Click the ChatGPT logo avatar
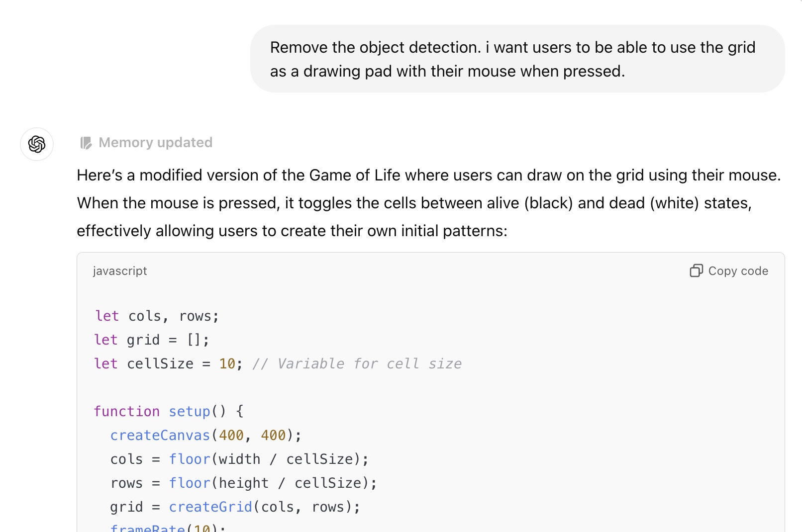 pyautogui.click(x=37, y=144)
